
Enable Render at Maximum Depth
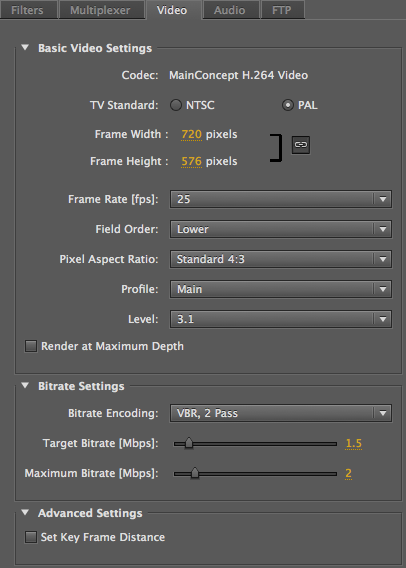31,346
